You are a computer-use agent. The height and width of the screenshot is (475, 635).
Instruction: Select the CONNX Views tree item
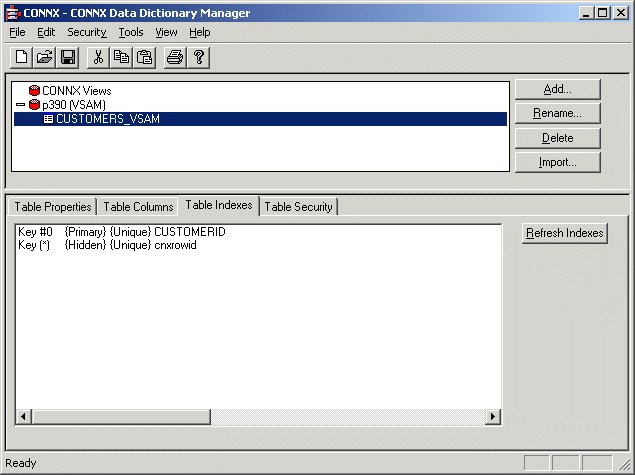coord(77,91)
